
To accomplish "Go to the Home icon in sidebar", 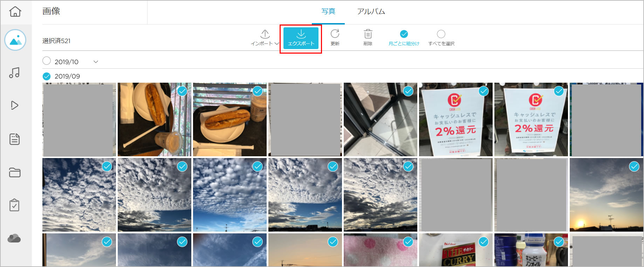I will [x=15, y=12].
